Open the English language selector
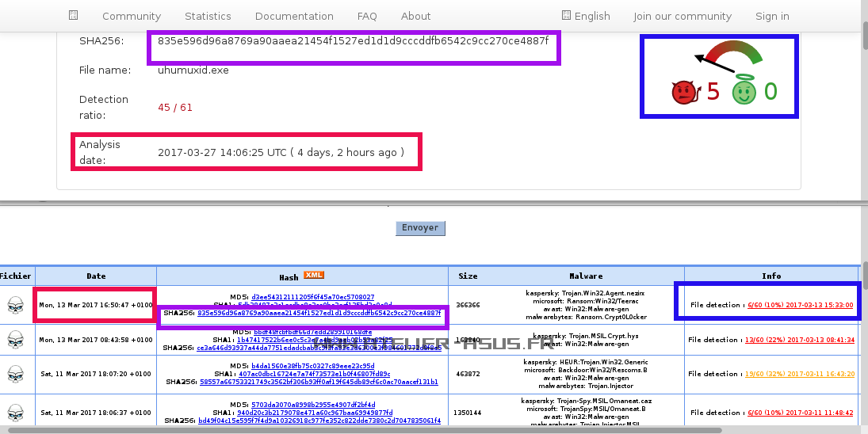Image resolution: width=868 pixels, height=434 pixels. [585, 16]
